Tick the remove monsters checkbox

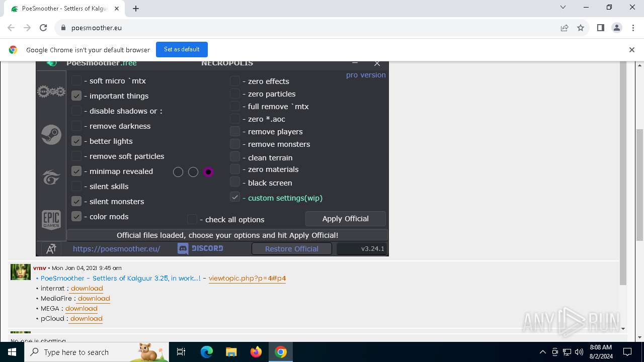click(235, 144)
